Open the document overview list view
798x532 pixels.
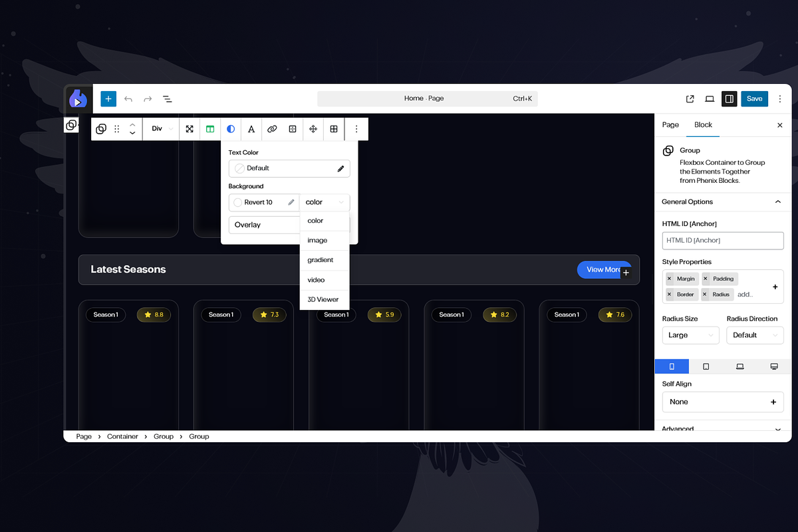click(168, 98)
